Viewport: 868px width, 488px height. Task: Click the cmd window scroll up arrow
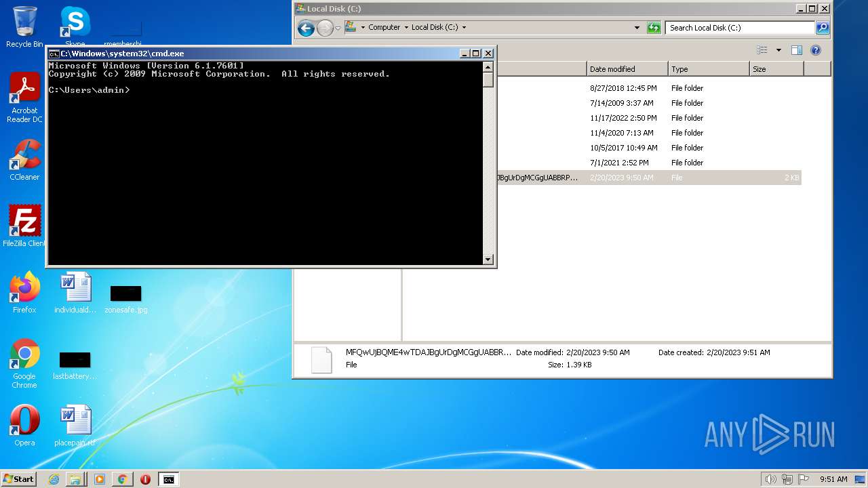coord(488,66)
